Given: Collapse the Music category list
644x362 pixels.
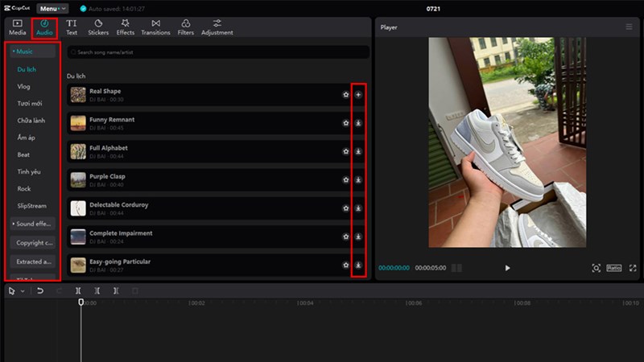Looking at the screenshot, I should point(32,51).
